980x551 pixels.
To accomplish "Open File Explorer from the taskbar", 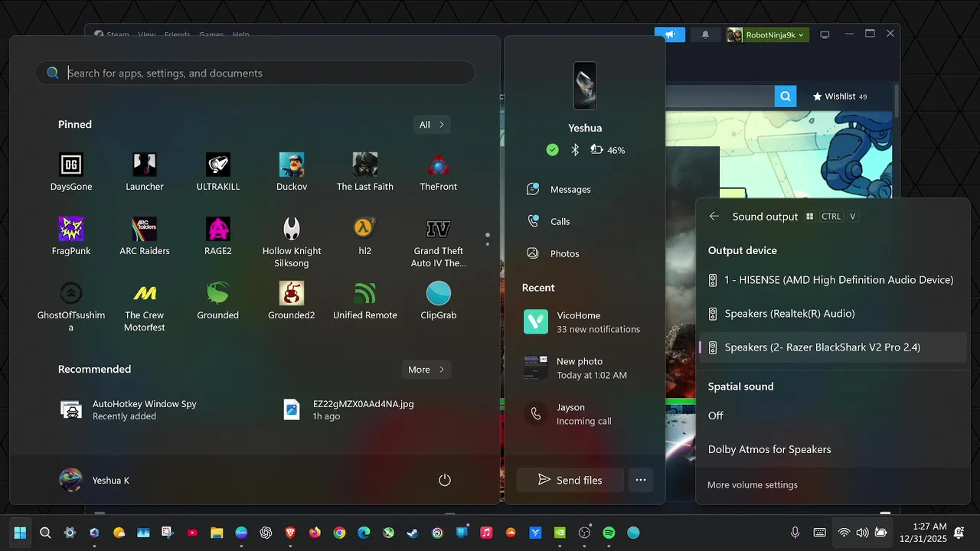I will (217, 533).
